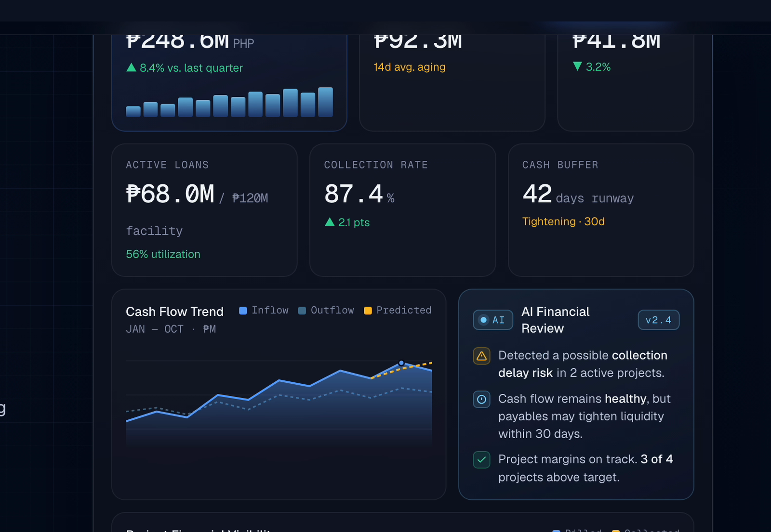Click the 87.4 collection rate value
The height and width of the screenshot is (532, 771).
(354, 194)
